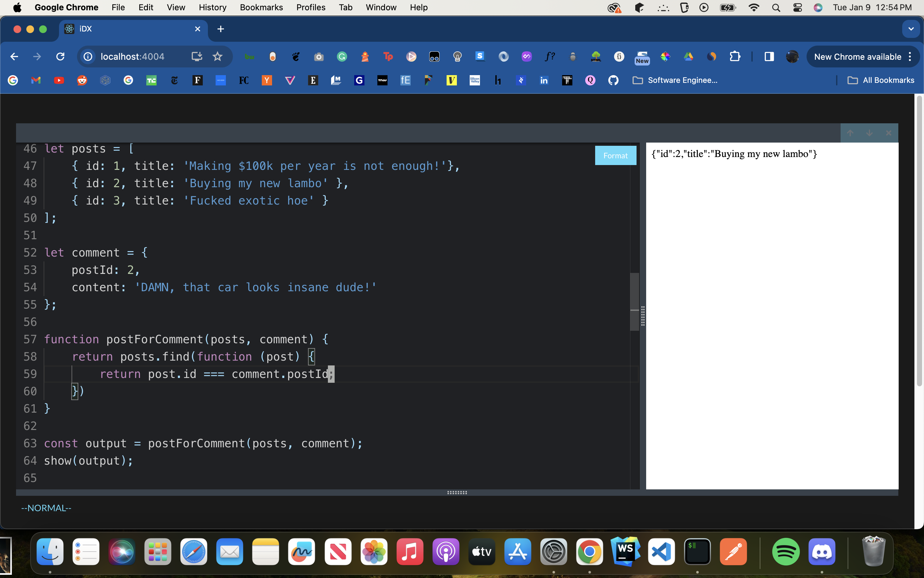Open Control Center in the menu bar
This screenshot has width=924, height=578.
pos(797,7)
